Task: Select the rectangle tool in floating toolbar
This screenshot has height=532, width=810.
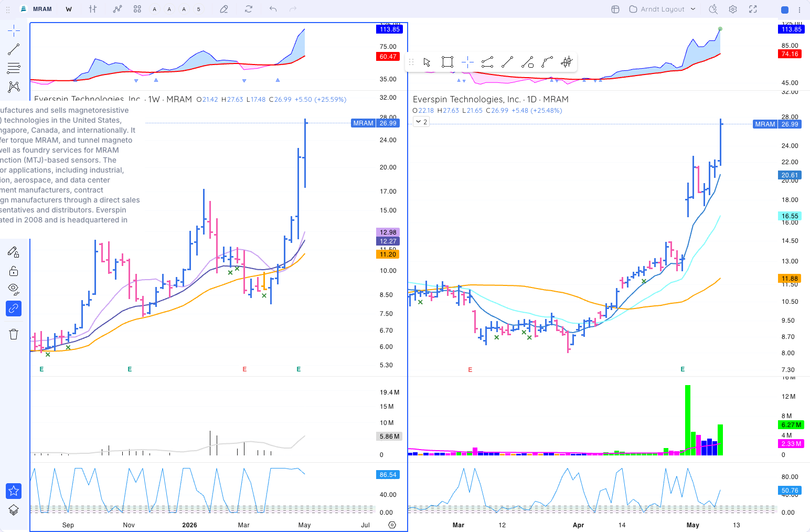Action: click(447, 62)
